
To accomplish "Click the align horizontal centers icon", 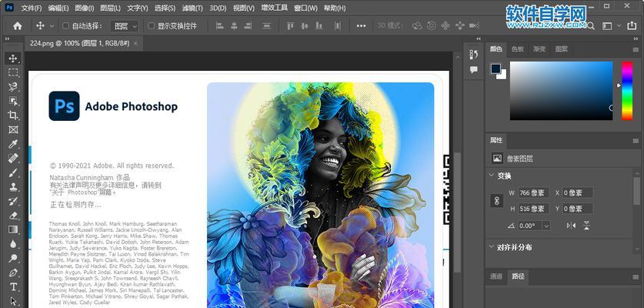I will 234,26.
